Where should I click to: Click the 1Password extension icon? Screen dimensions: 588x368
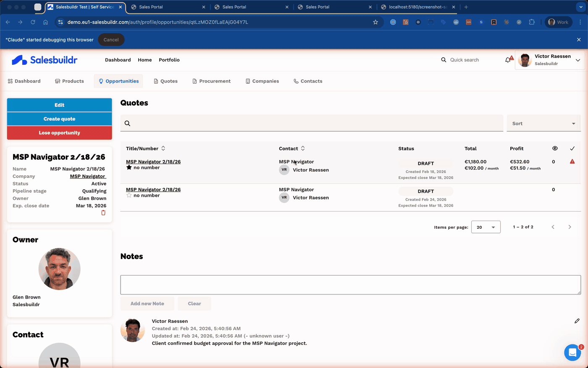coord(393,22)
